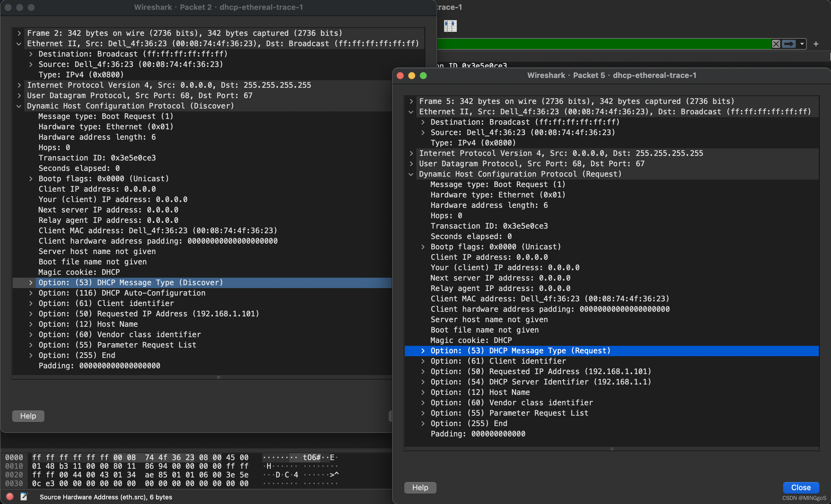The image size is (831, 504).
Task: Expand User Datagram Protocol in Packet 2
Action: point(19,96)
